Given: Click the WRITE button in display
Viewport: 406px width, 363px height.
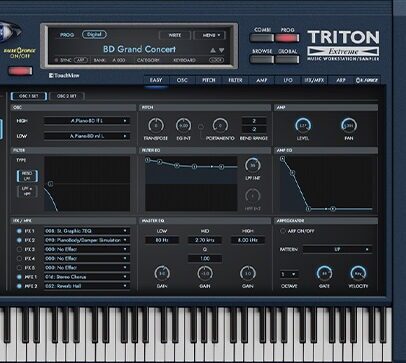Looking at the screenshot, I should (x=175, y=35).
